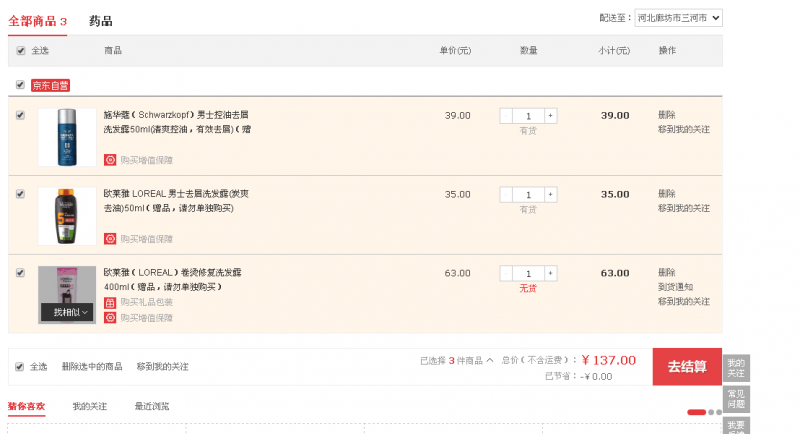Delete the 63.00 LOREAL shampoo item
Screen dimensions: 800x434
pyautogui.click(x=666, y=272)
